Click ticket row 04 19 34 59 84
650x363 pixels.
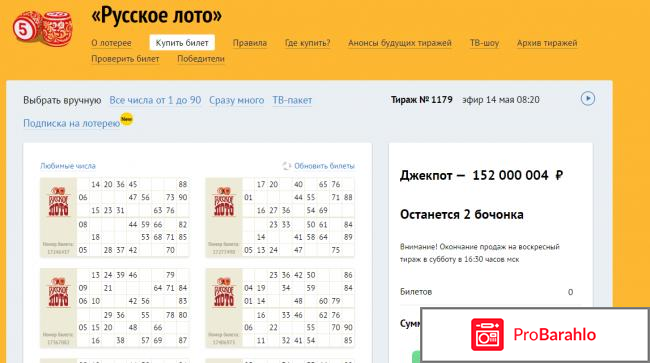[298, 288]
